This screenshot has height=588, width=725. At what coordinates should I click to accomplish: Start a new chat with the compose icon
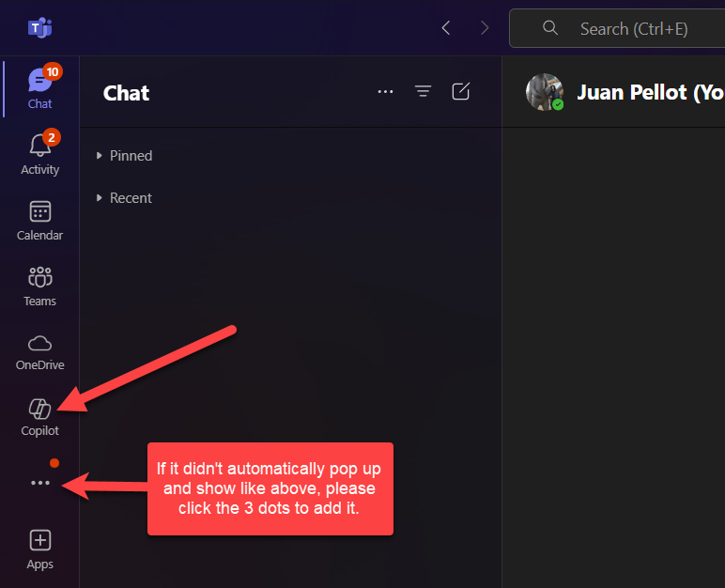pos(460,91)
